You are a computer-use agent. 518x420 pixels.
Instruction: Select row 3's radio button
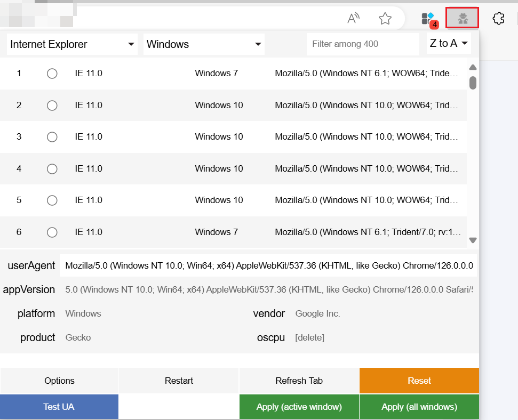52,137
